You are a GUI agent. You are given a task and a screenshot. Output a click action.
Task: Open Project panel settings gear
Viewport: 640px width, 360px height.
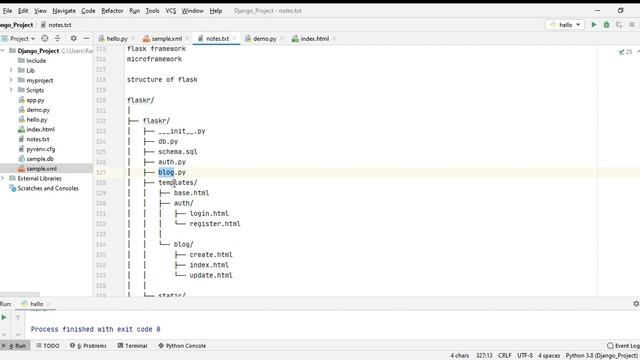point(73,38)
